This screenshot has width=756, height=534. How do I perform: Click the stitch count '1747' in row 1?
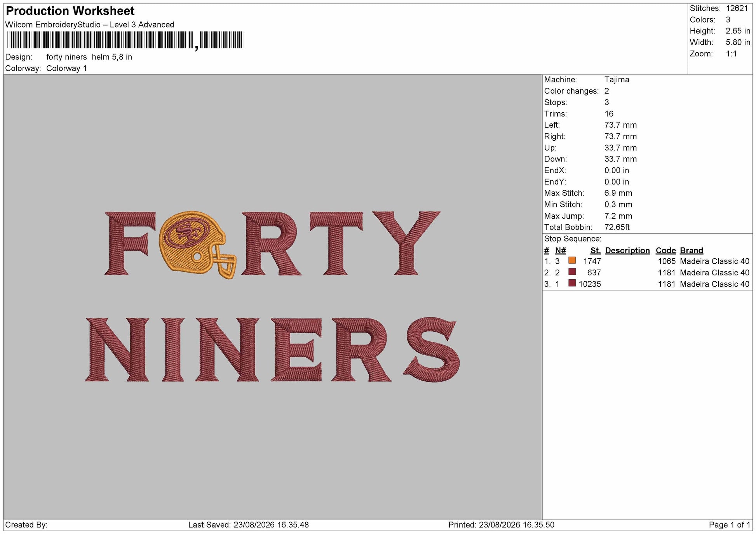592,261
